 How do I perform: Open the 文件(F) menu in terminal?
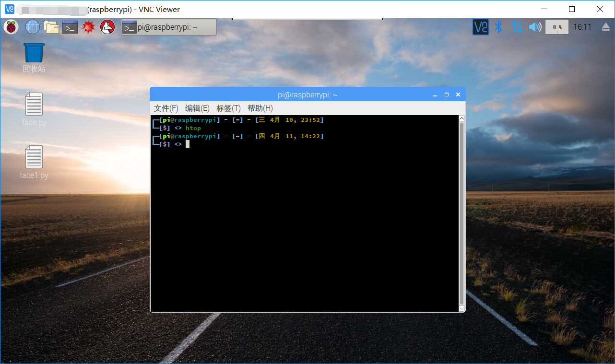(x=166, y=108)
